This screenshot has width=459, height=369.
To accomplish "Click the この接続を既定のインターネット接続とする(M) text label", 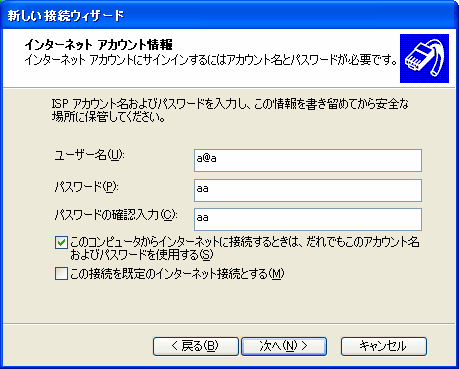I will 177,274.
